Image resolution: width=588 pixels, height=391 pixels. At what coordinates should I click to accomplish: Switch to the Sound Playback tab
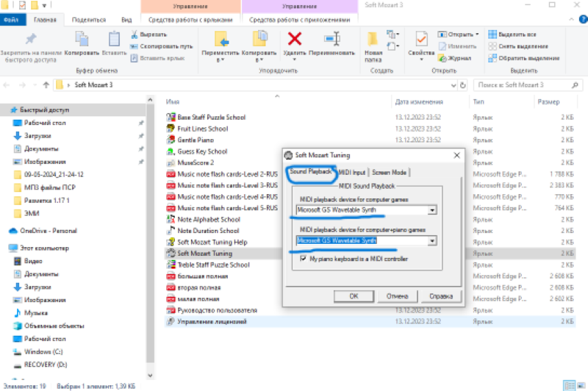click(310, 172)
